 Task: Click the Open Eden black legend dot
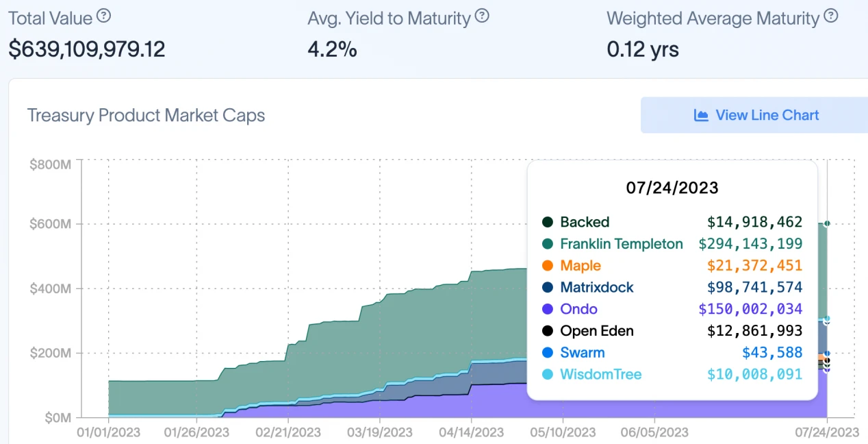click(x=548, y=331)
